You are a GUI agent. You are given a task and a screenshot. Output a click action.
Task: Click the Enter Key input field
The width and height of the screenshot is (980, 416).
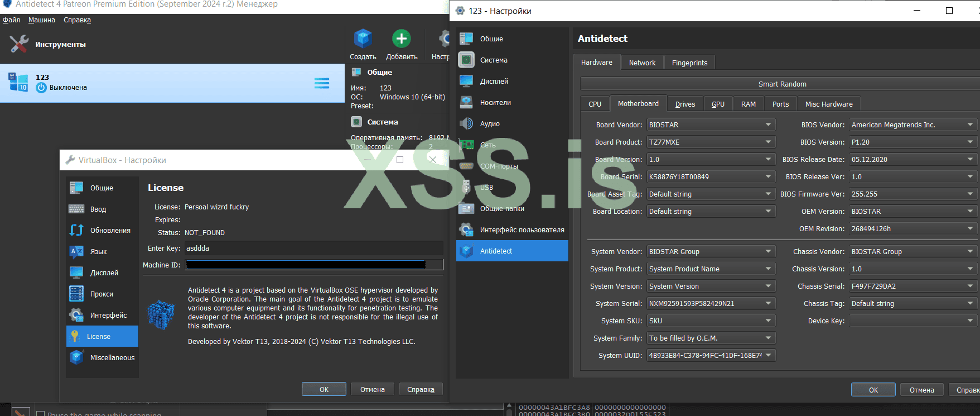(313, 248)
